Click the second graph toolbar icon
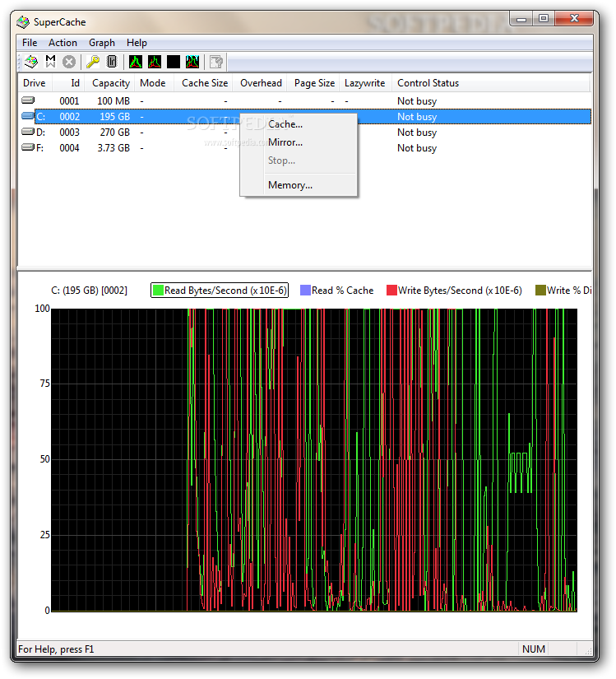 point(155,62)
